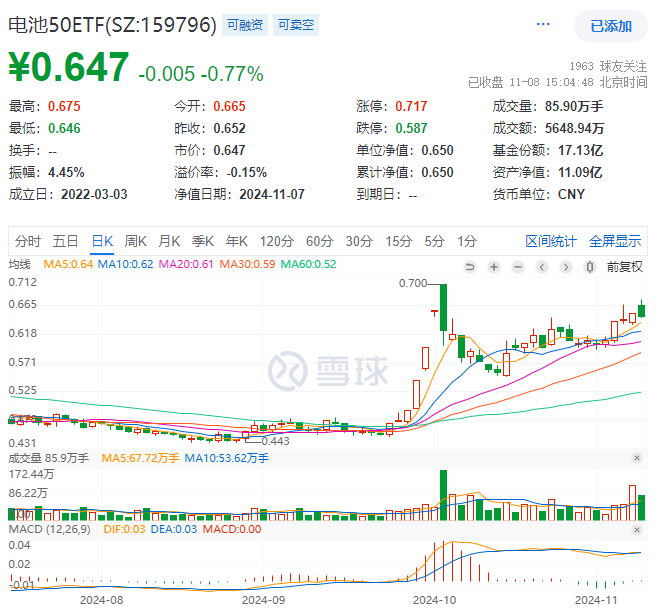Screen dimensions: 658x616
Task: Move chart left with previous arrow icon
Action: point(542,267)
